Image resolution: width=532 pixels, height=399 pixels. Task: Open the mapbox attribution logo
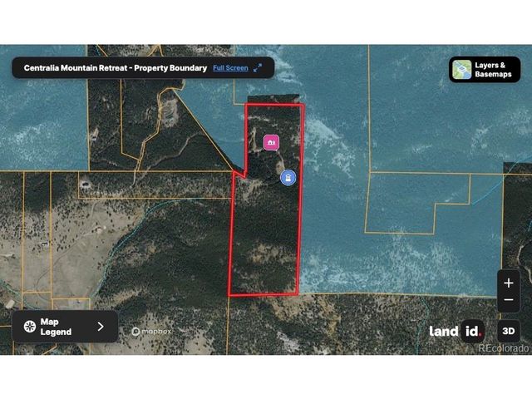coord(151,331)
